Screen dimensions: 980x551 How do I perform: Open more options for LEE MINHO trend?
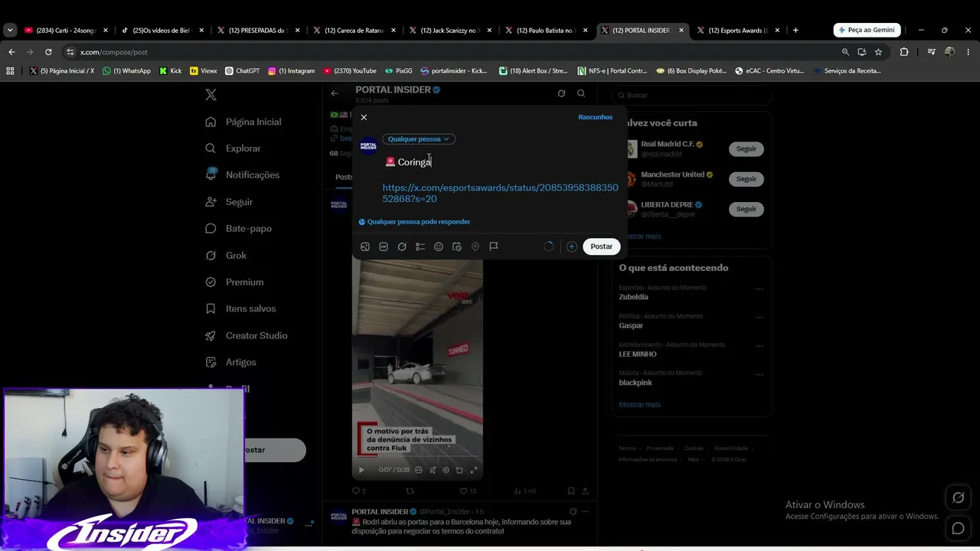click(759, 346)
